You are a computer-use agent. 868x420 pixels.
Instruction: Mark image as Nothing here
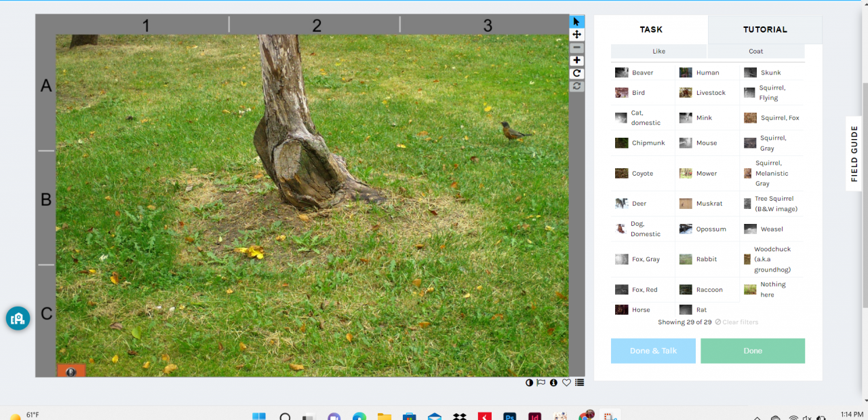(772, 290)
